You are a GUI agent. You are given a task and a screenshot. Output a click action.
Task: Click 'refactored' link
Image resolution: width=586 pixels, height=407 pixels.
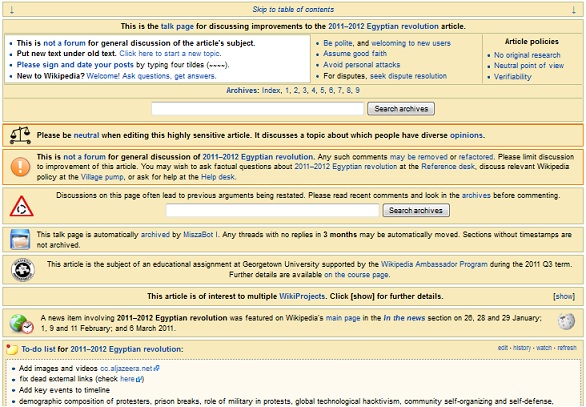476,157
